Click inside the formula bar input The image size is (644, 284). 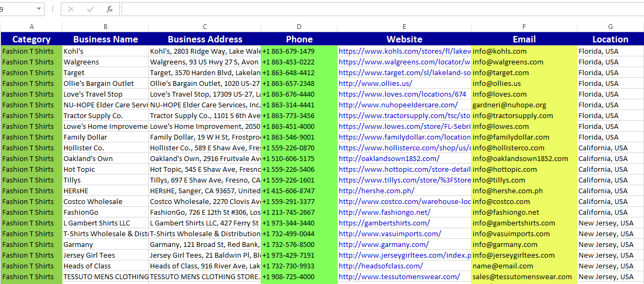[382, 9]
